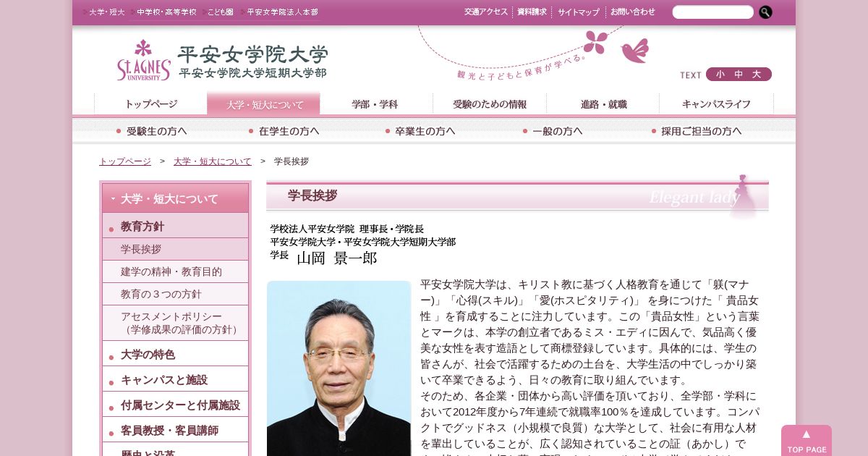Open 交通アクセス page
The width and height of the screenshot is (868, 456).
(486, 12)
